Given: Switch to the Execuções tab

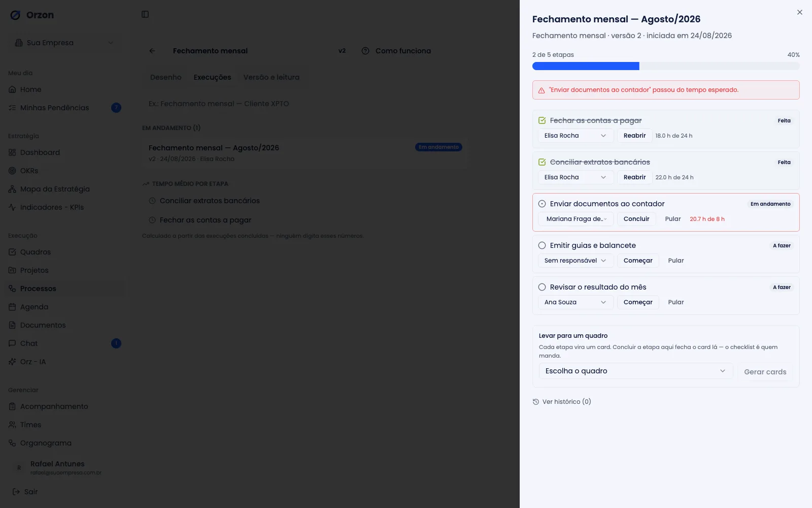Looking at the screenshot, I should coord(212,77).
